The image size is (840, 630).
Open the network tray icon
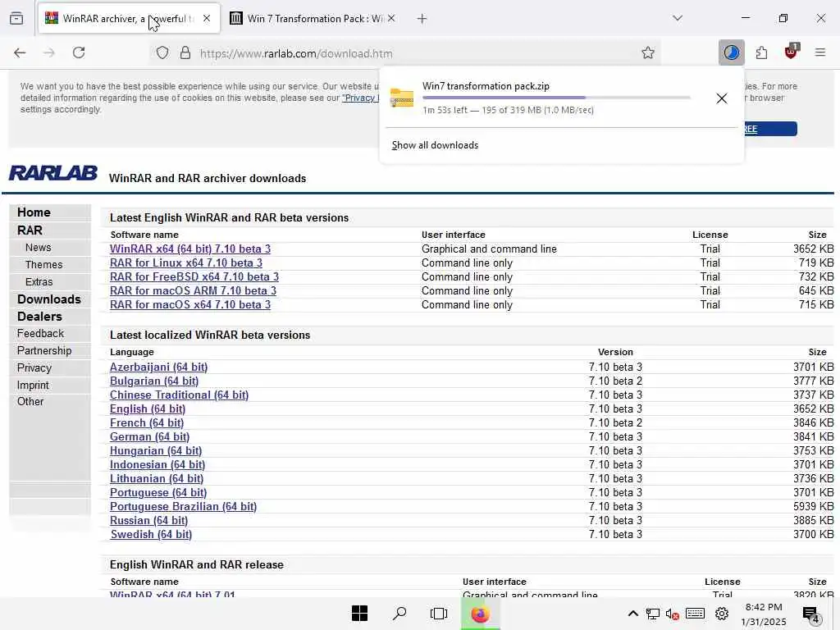tap(652, 614)
